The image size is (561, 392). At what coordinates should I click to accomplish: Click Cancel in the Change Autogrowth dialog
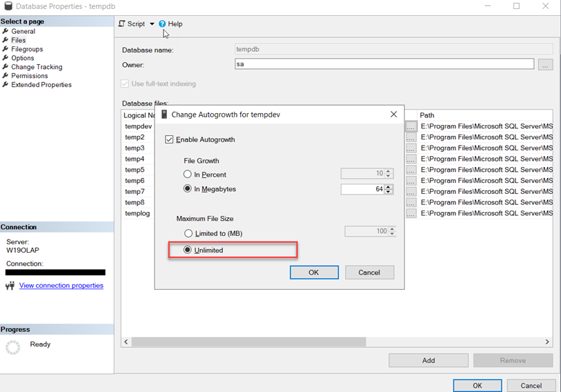pos(369,273)
